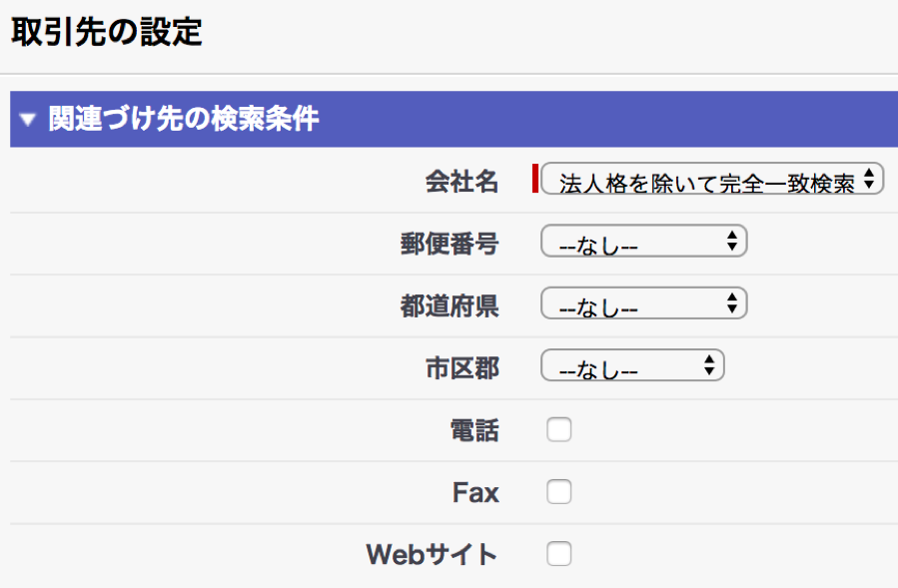Click the Webサイト label text
This screenshot has height=588, width=898.
(x=433, y=554)
